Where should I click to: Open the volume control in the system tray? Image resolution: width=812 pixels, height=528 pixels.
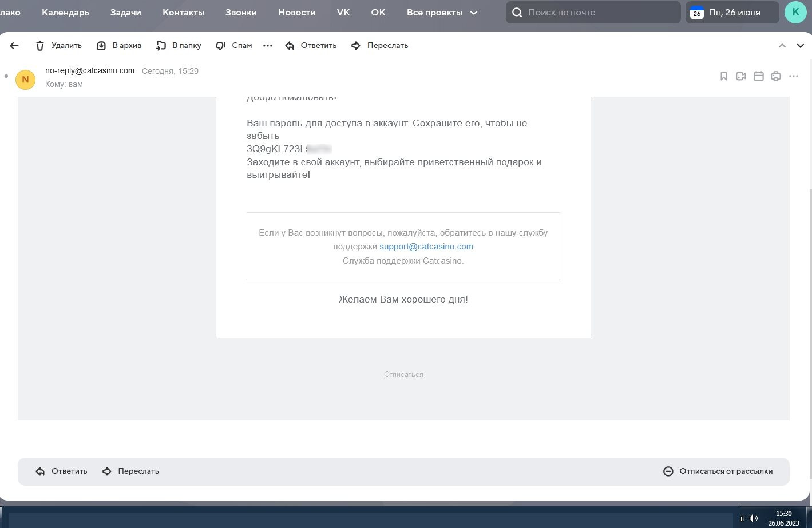coord(754,518)
